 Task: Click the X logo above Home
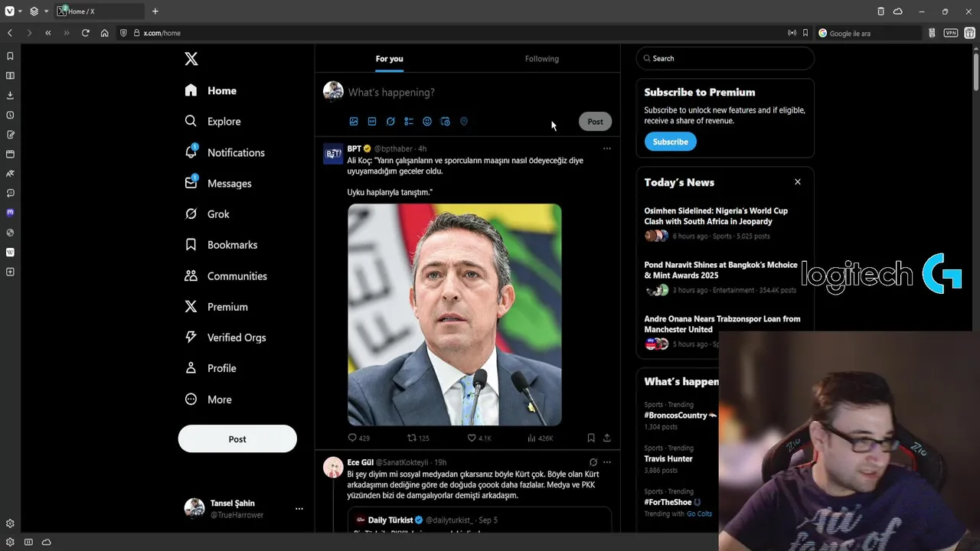191,59
